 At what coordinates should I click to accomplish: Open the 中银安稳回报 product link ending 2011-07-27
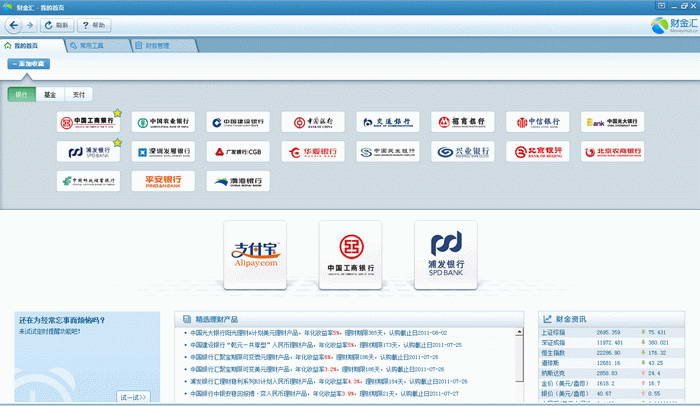324,393
